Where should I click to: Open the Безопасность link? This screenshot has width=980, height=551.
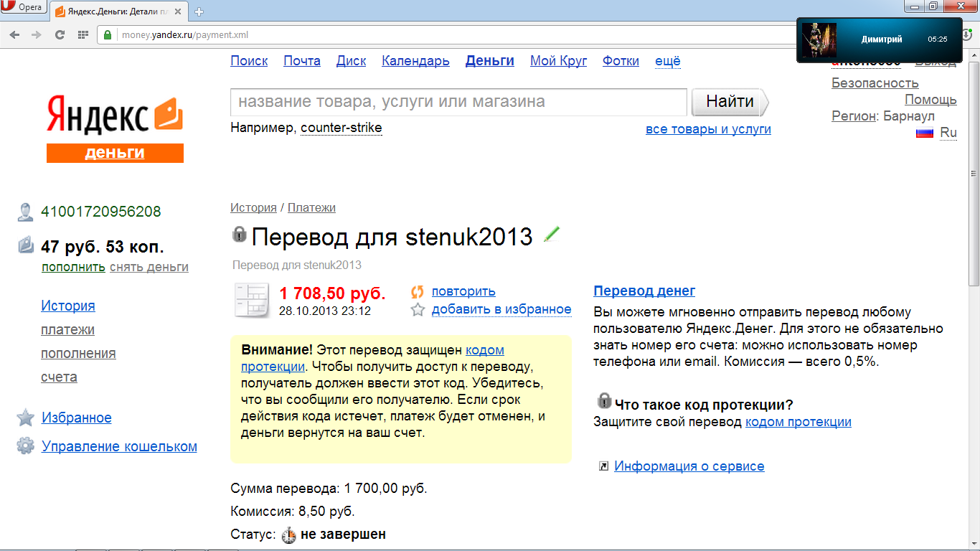[x=875, y=83]
